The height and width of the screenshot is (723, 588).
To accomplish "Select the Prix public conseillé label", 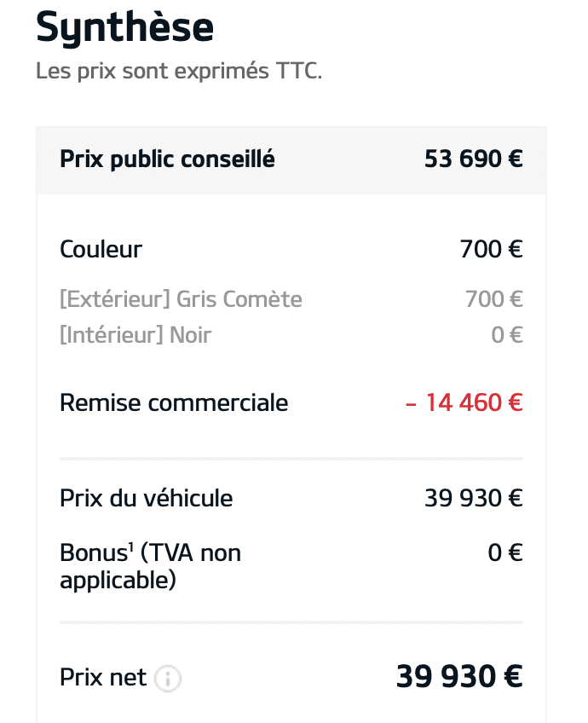I will tap(167, 159).
